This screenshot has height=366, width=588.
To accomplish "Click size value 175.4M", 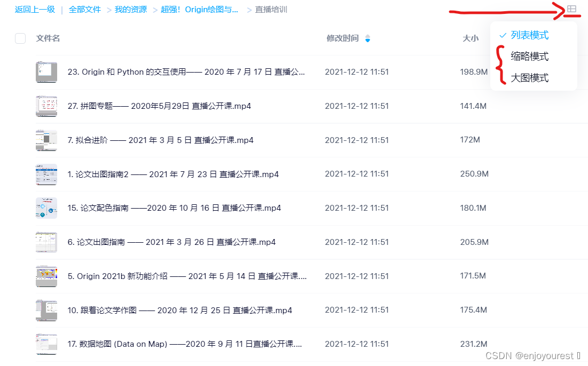I will [x=474, y=310].
